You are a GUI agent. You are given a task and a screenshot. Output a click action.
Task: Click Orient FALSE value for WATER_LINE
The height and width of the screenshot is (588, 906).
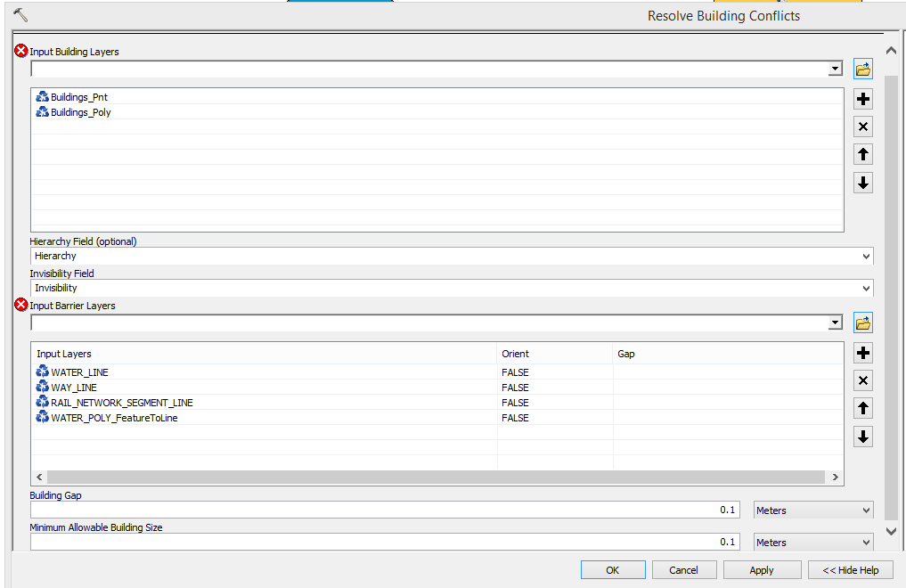click(x=515, y=372)
